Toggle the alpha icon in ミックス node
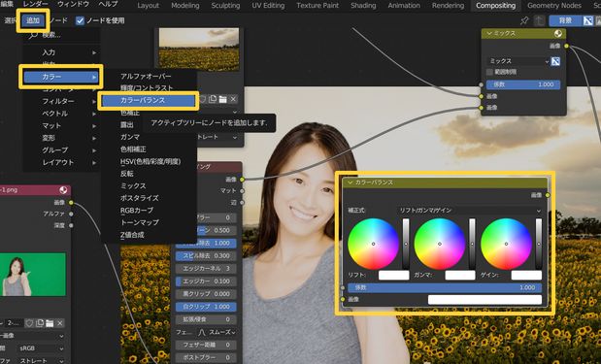This screenshot has height=364, width=601. [x=555, y=61]
